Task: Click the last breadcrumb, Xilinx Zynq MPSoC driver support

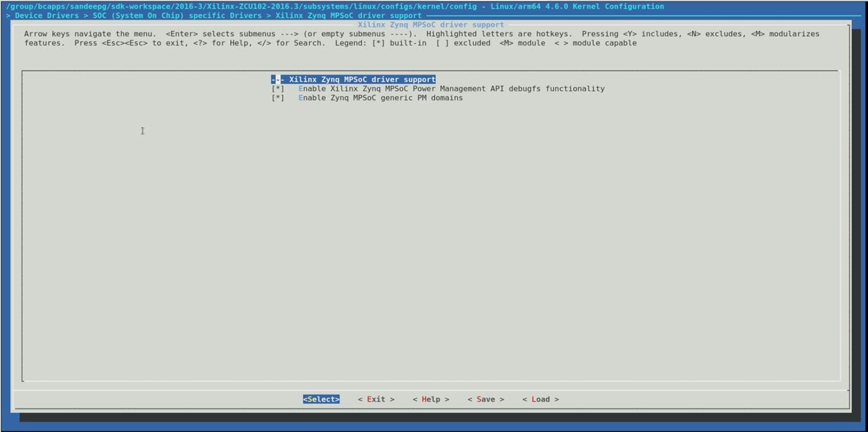Action: tap(348, 16)
